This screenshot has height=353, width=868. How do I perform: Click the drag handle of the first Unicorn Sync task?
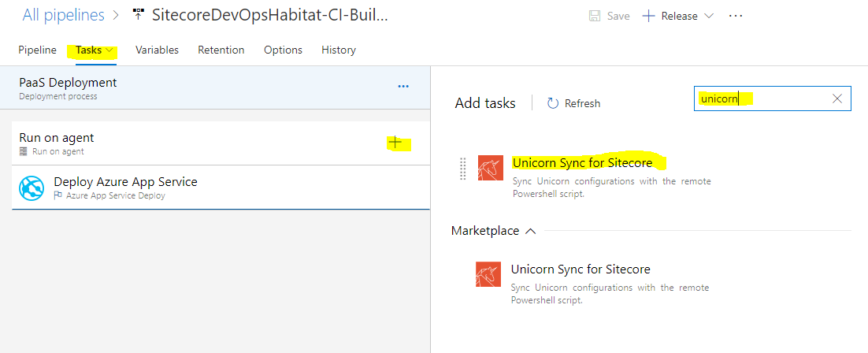pyautogui.click(x=463, y=169)
